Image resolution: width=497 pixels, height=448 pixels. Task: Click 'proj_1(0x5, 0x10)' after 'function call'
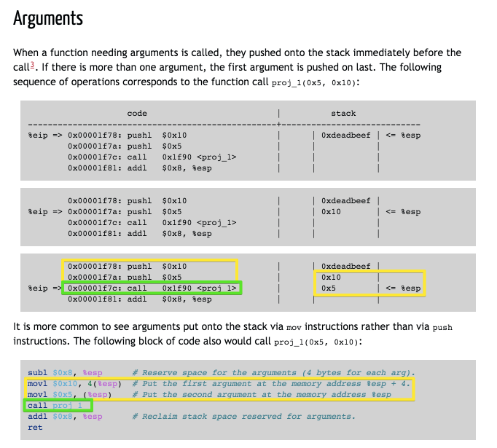(314, 83)
